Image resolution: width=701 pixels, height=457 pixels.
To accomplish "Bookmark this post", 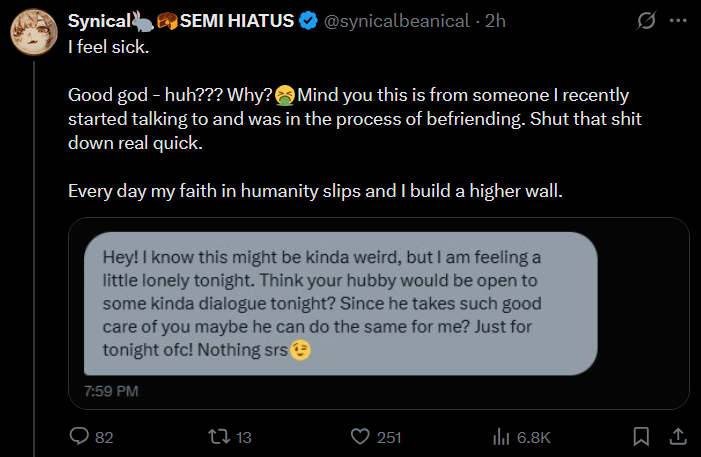I will click(643, 436).
